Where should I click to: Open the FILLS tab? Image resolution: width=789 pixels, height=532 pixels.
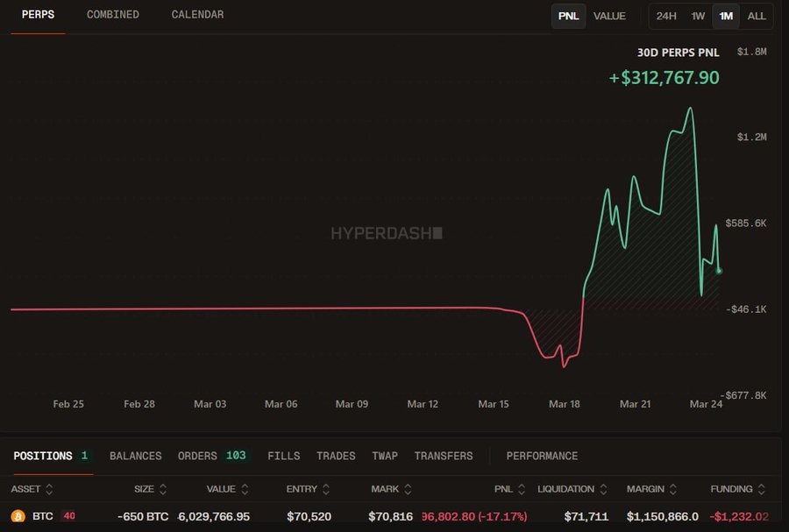coord(284,456)
